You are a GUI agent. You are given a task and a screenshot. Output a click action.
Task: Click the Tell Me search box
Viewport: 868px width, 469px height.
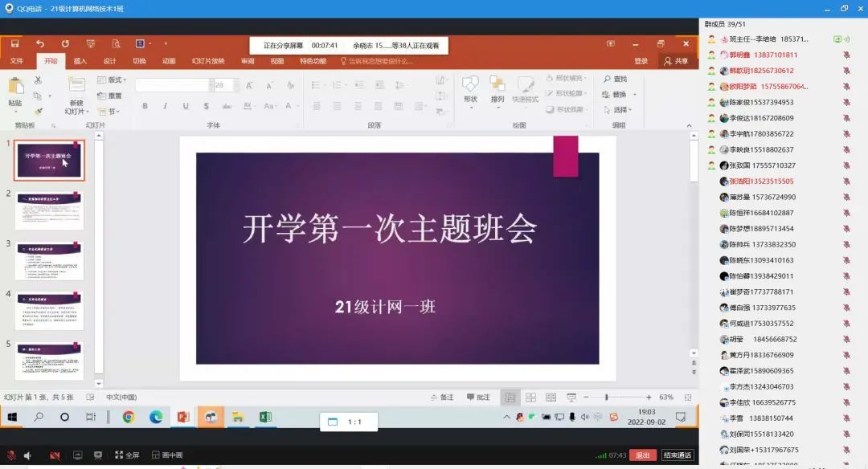point(378,61)
